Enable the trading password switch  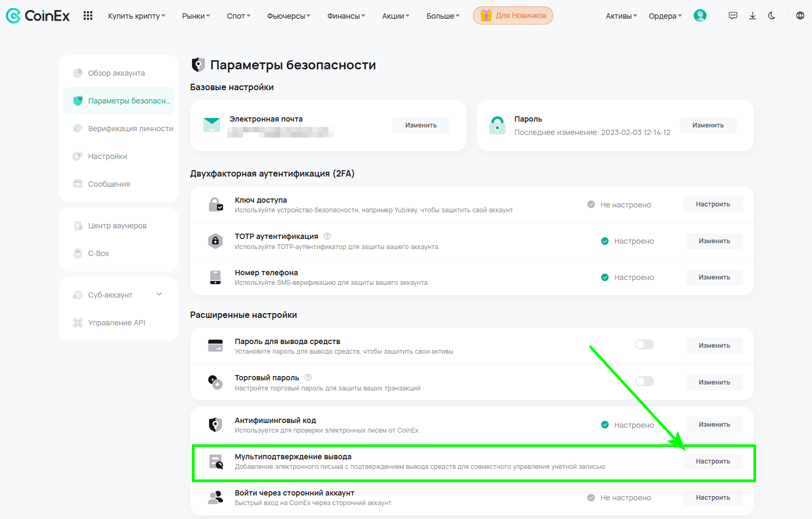[644, 381]
